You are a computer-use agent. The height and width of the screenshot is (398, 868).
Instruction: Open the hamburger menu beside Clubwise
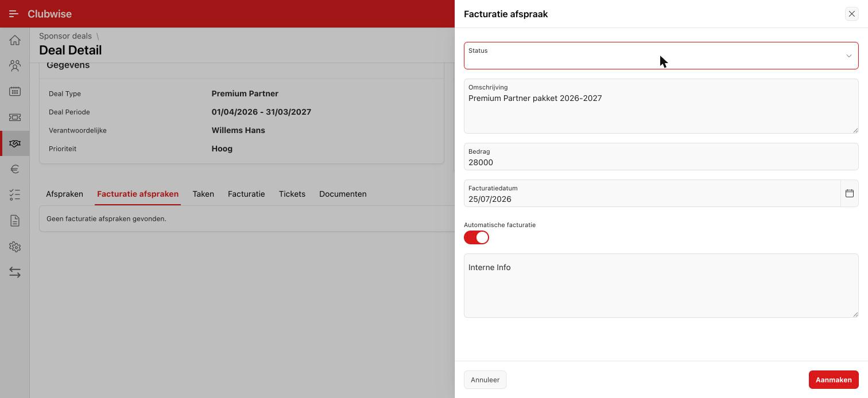coord(14,14)
